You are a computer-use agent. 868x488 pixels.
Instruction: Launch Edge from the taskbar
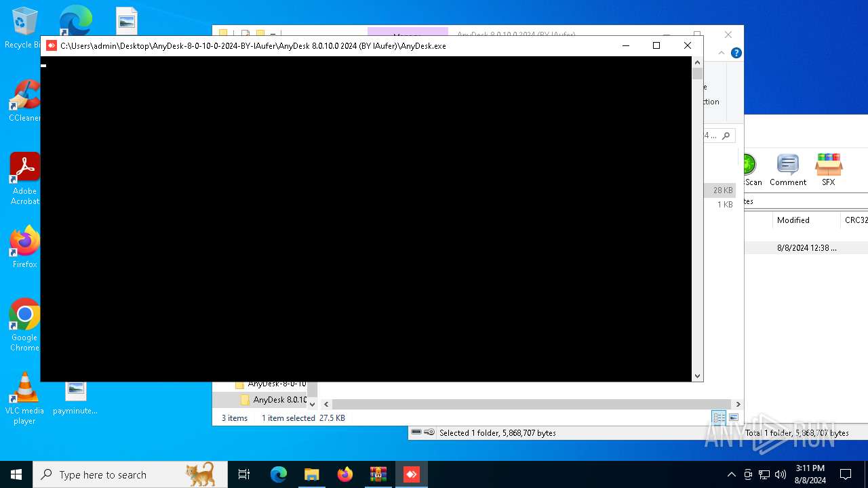coord(279,474)
